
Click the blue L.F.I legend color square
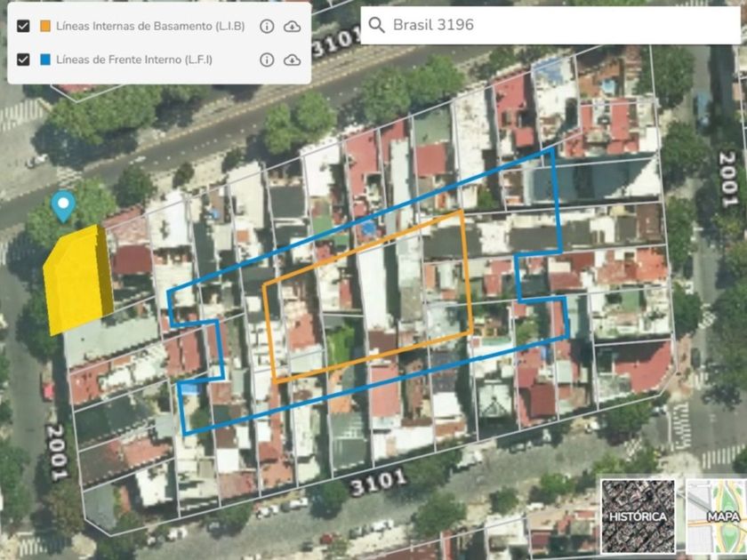click(44, 60)
